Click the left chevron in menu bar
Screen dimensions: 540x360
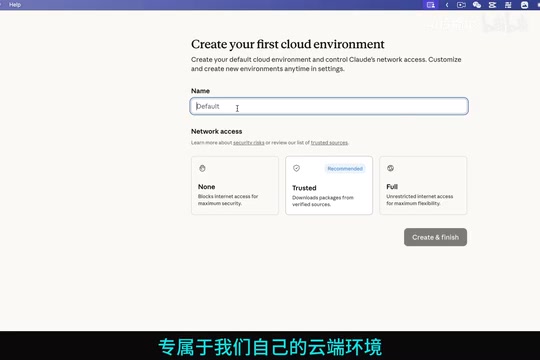447,5
